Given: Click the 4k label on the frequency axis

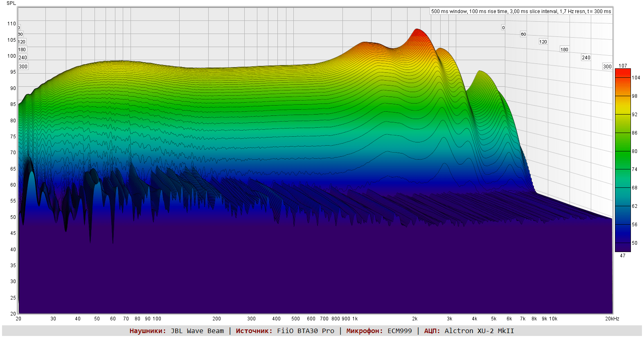Looking at the screenshot, I should [475, 319].
